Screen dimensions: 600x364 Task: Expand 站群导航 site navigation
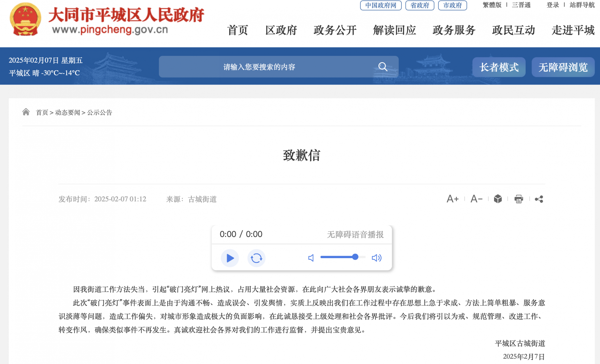click(582, 5)
